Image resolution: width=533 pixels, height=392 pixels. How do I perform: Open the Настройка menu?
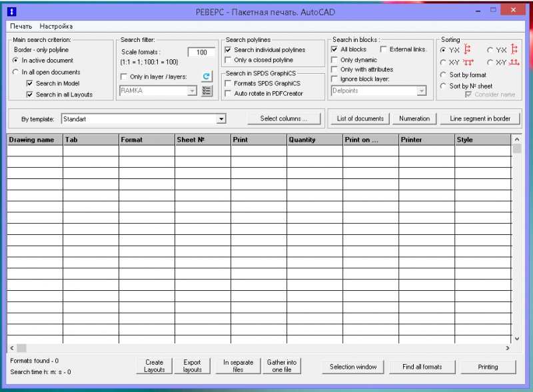point(56,26)
